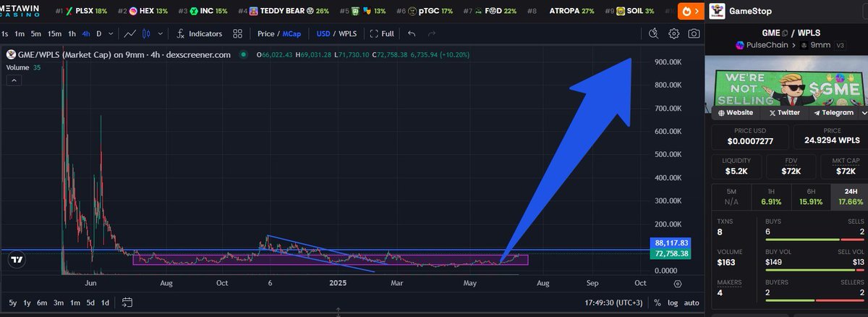Viewport: 868px width, 317px height.
Task: Open the timeframe dropdown arrow after D
Action: point(110,34)
